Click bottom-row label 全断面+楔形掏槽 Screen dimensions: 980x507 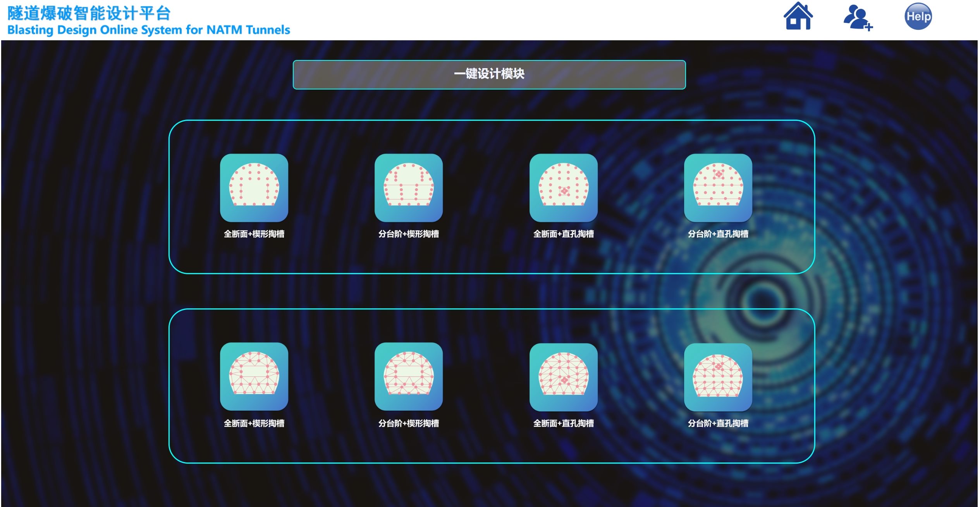tap(254, 423)
